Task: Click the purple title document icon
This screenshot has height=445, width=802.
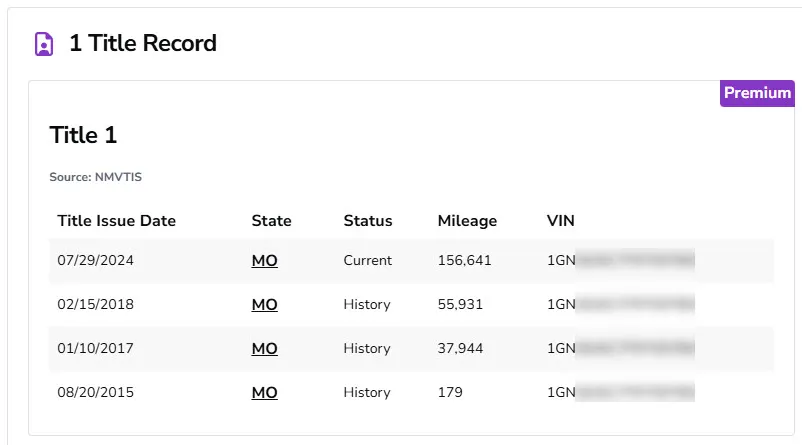Action: tap(44, 43)
